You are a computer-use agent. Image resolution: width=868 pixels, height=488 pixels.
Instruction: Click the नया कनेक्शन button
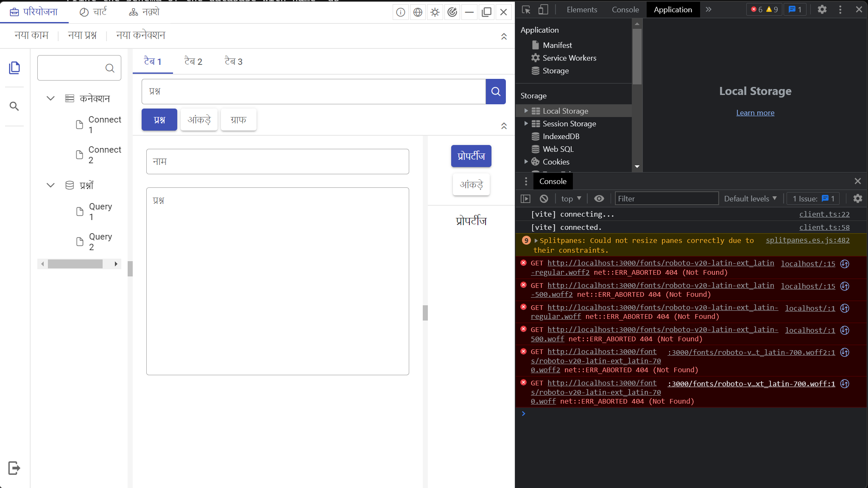click(x=140, y=35)
